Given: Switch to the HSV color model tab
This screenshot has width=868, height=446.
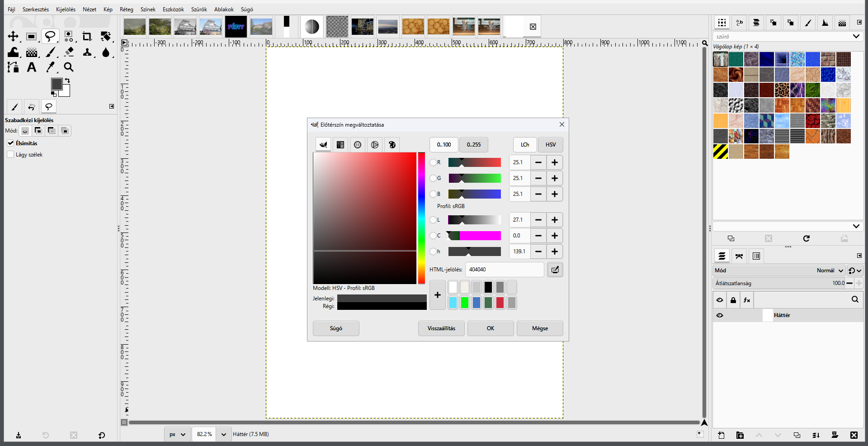Looking at the screenshot, I should click(551, 145).
